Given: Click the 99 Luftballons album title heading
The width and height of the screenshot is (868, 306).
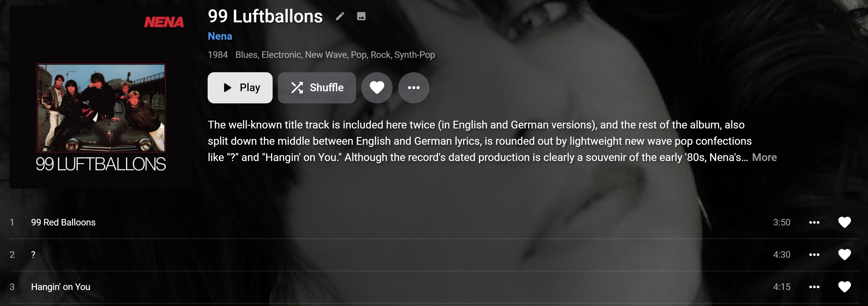Looking at the screenshot, I should (265, 16).
